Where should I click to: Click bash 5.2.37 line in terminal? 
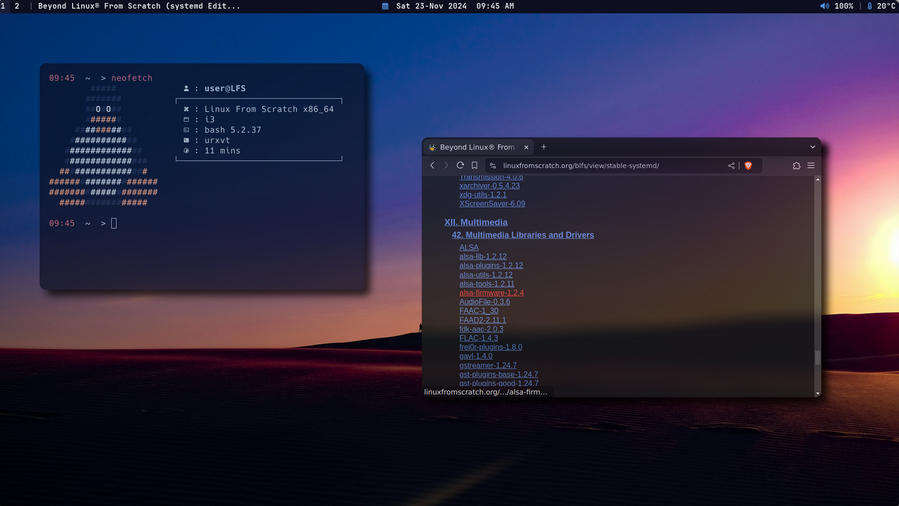click(x=232, y=130)
